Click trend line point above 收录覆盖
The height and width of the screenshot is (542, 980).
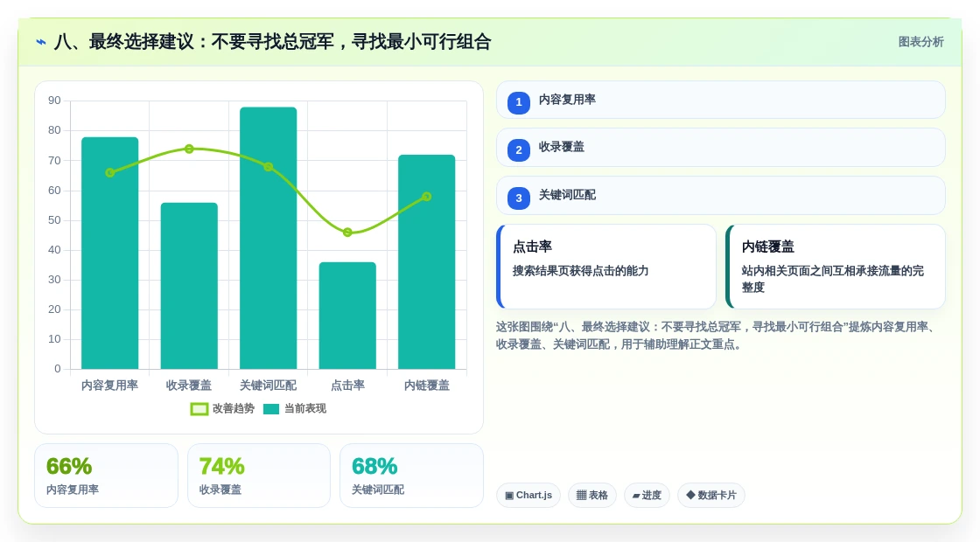(189, 149)
